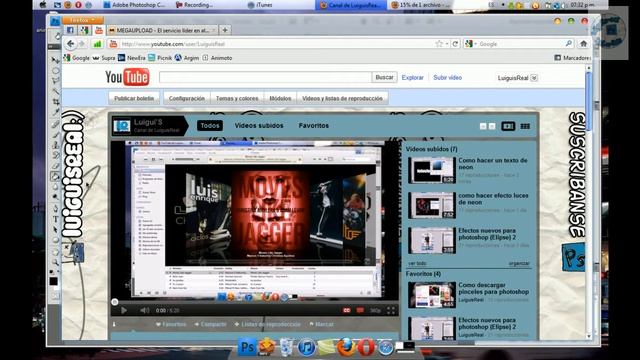This screenshot has height=360, width=640.
Task: Click 'ver todo' link
Action: pos(418,263)
